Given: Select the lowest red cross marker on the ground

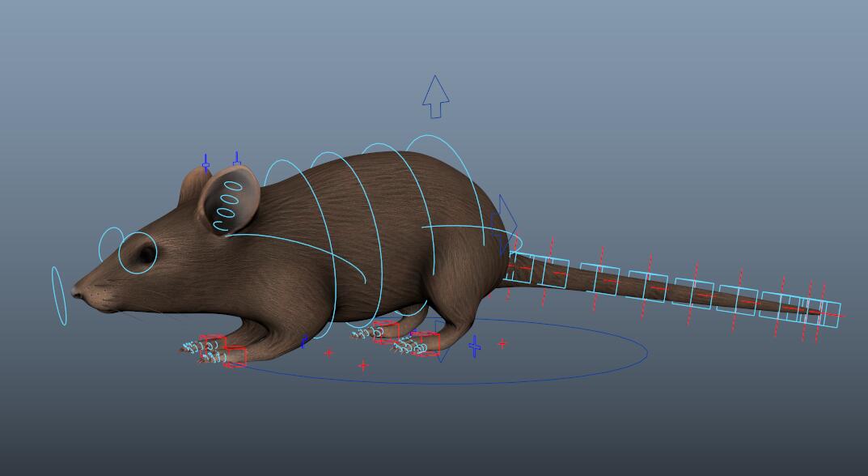Looking at the screenshot, I should pyautogui.click(x=362, y=366).
